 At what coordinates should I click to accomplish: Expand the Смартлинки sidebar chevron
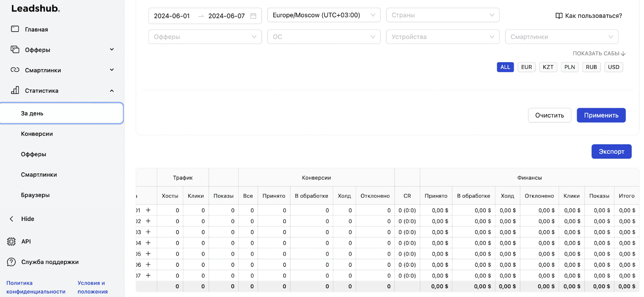pos(112,70)
